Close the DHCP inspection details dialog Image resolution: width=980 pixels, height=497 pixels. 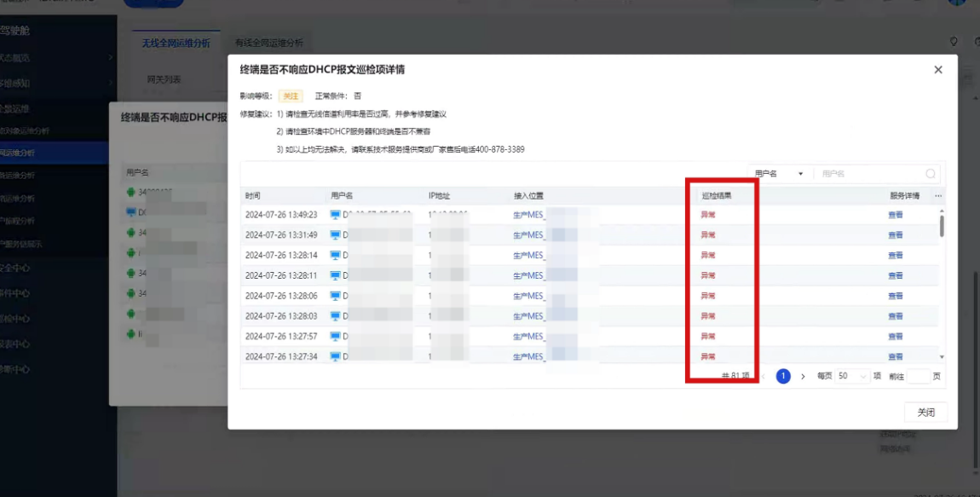[938, 70]
